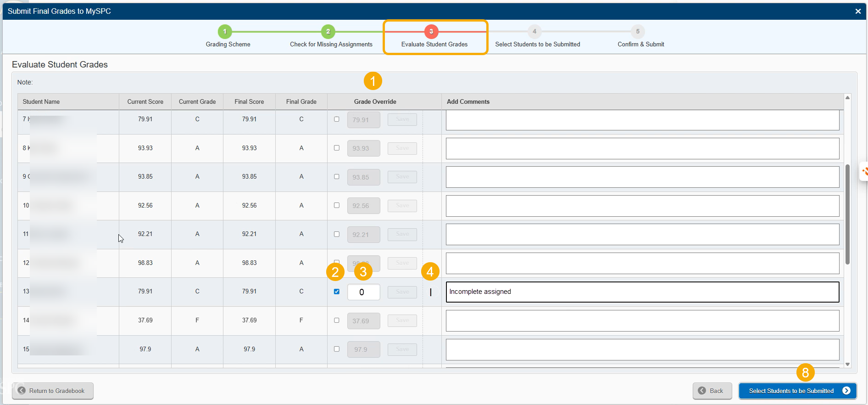Screen dimensions: 868x405
Task: Click Save button in 93.93 row
Action: click(402, 148)
